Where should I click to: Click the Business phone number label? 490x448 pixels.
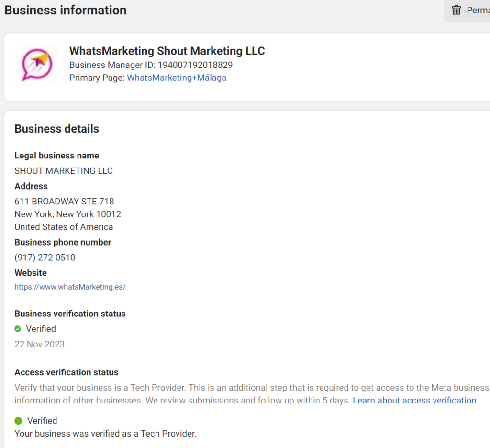click(63, 242)
